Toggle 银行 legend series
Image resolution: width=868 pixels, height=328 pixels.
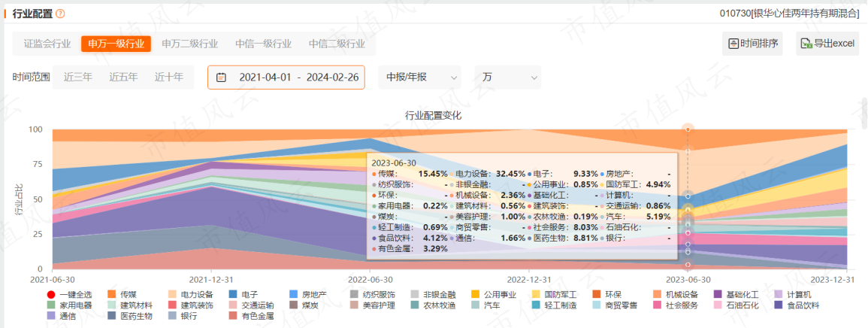(x=183, y=316)
